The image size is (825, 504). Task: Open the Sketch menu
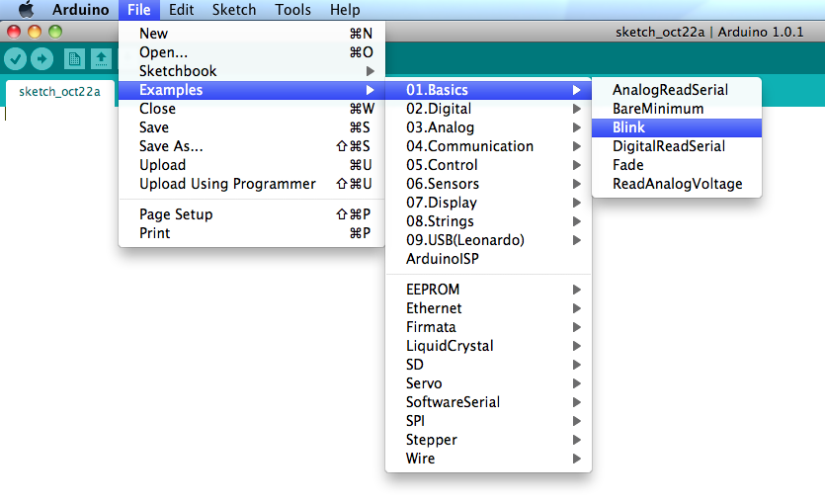pyautogui.click(x=234, y=10)
